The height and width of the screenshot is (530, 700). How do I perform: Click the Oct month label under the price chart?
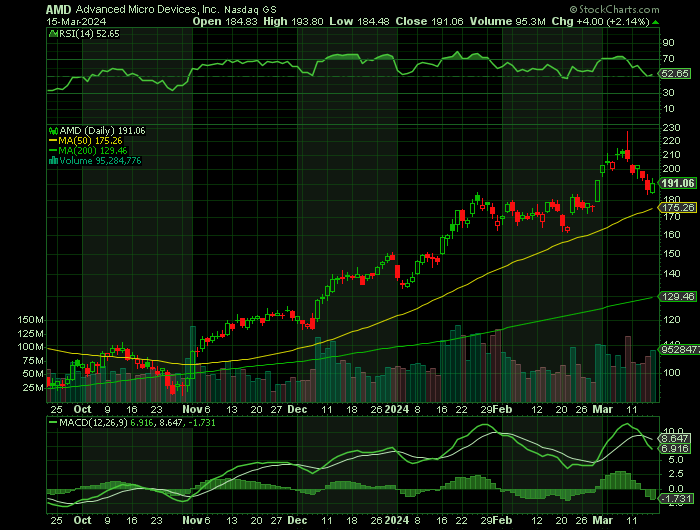coord(82,409)
